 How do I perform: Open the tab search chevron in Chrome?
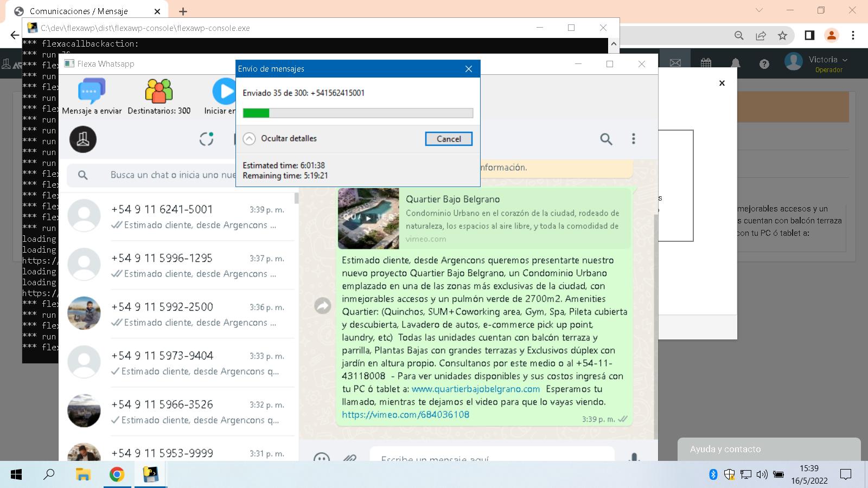click(x=759, y=10)
